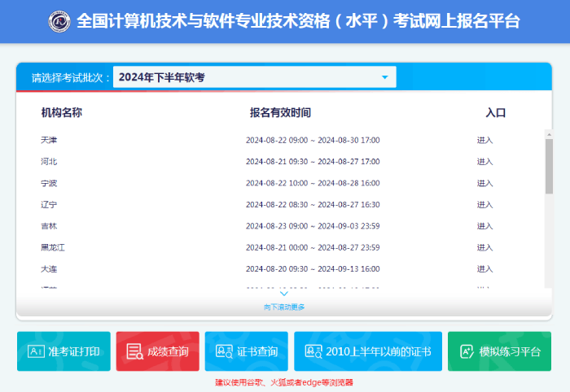Click the 入口 column header
The image size is (570, 392).
495,112
